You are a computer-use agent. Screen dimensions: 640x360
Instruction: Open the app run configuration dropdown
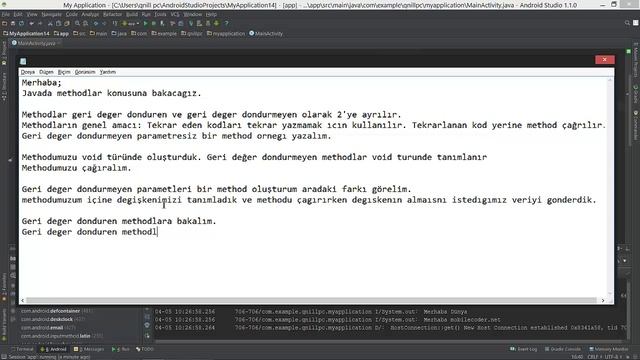pos(131,24)
